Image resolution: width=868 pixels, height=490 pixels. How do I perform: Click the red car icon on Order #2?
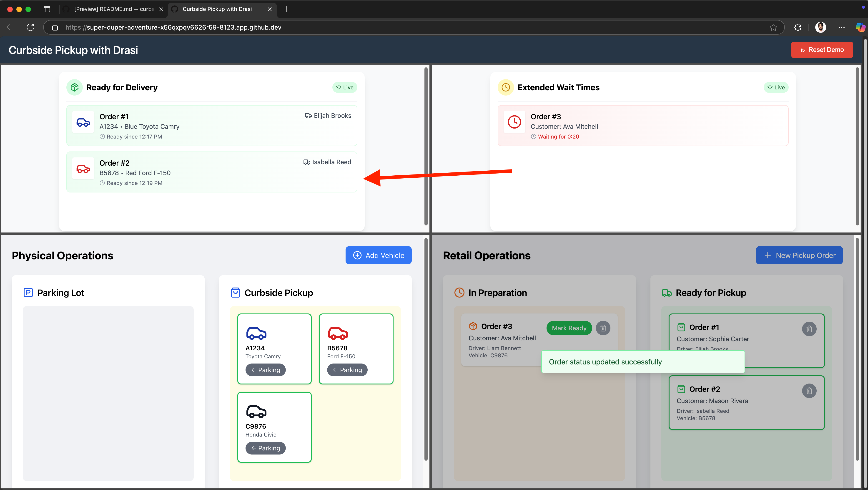83,169
